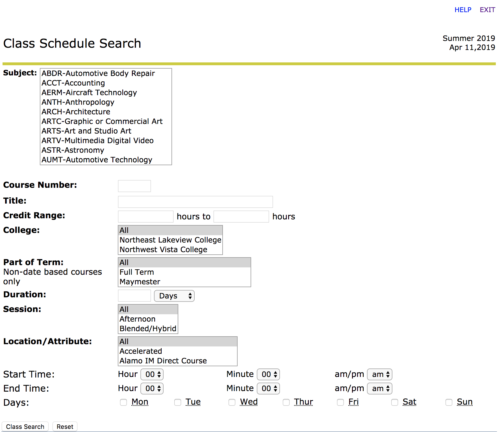Click the EXIT link
This screenshot has height=432, width=504.
coord(487,10)
